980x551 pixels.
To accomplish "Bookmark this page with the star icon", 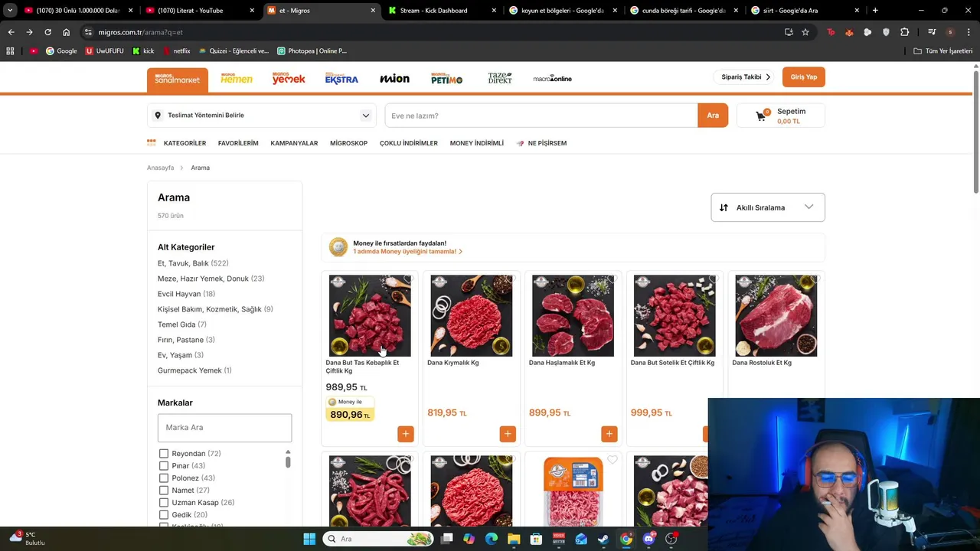I will (805, 32).
